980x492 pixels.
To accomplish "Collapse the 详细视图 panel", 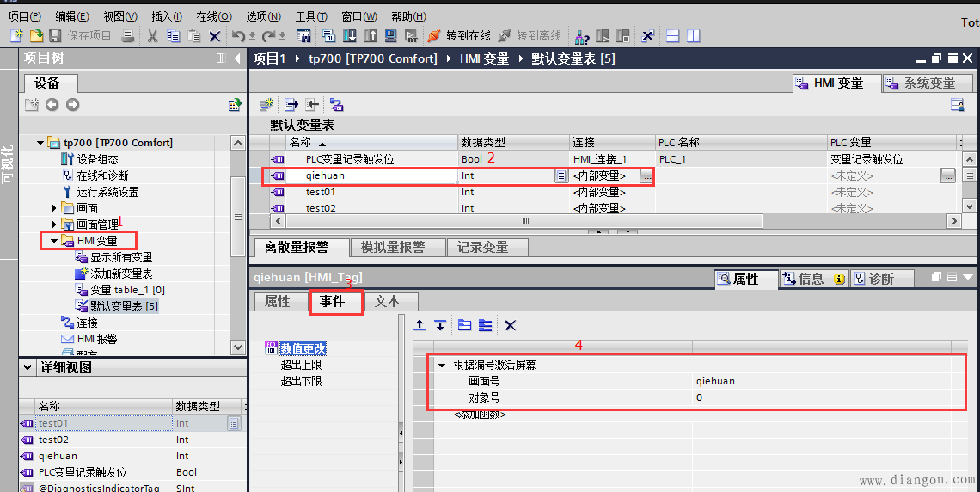I will (28, 367).
